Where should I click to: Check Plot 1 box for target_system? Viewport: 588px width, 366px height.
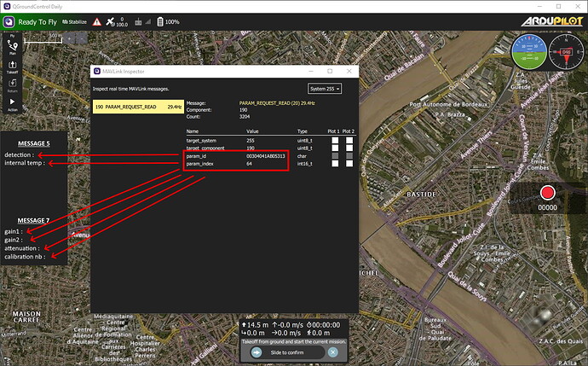coord(335,141)
